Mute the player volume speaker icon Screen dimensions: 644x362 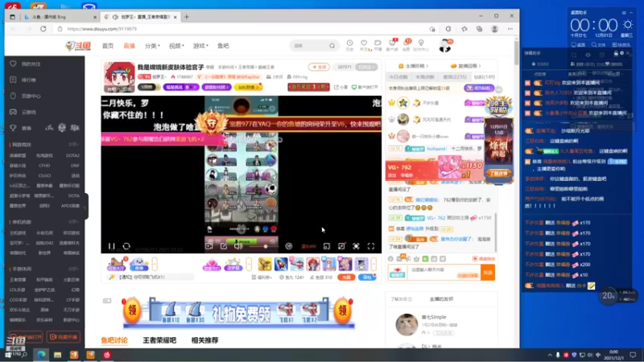click(237, 246)
